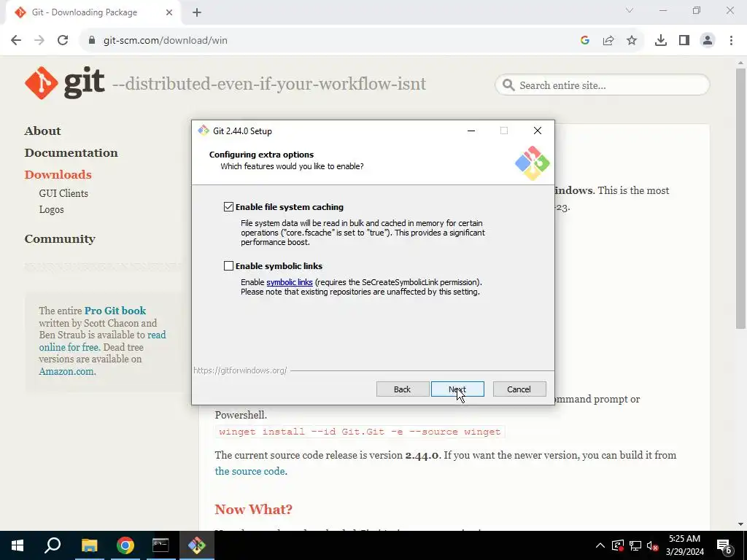This screenshot has width=747, height=560.
Task: Go to the Downloads section
Action: [x=58, y=175]
